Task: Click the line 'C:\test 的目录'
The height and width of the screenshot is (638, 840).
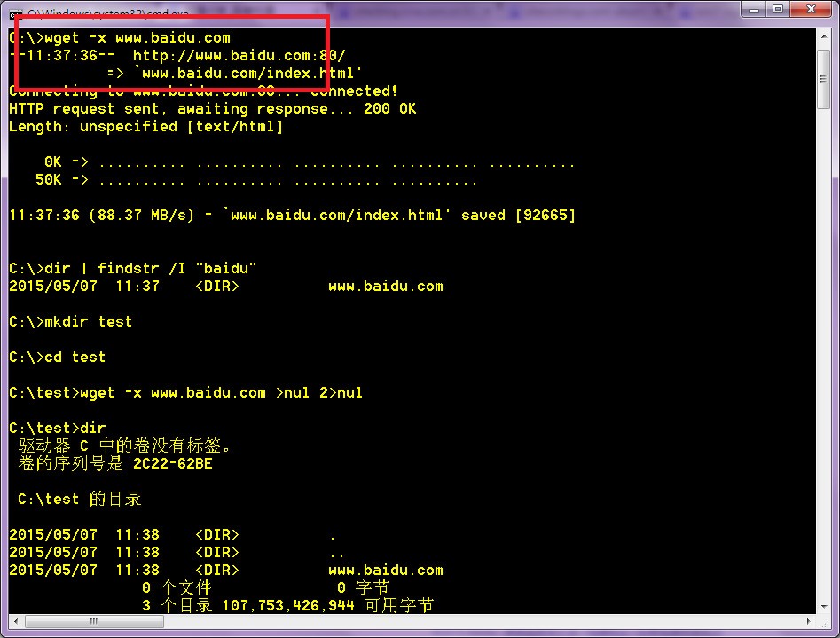Action: [79, 500]
